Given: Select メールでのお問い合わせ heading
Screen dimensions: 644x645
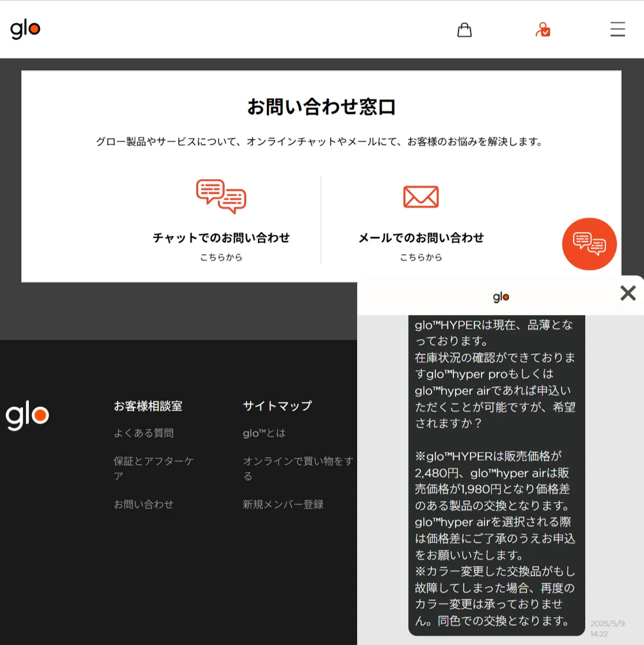Looking at the screenshot, I should click(x=421, y=238).
